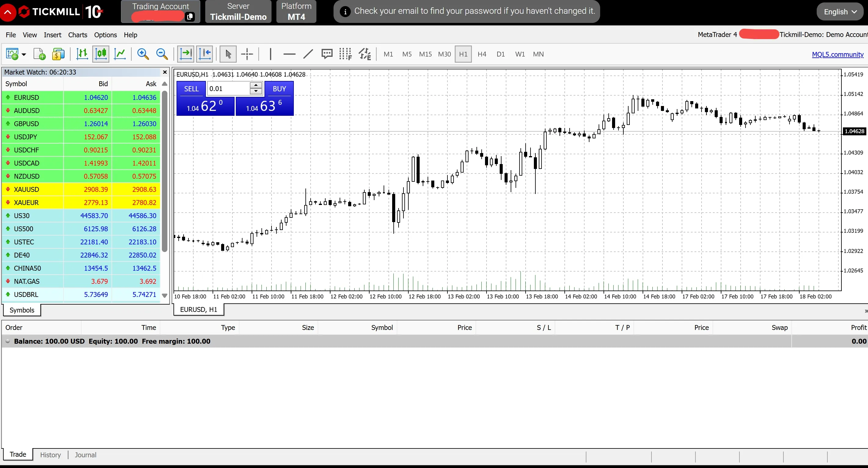
Task: Select the US500 symbol row
Action: pyautogui.click(x=81, y=229)
